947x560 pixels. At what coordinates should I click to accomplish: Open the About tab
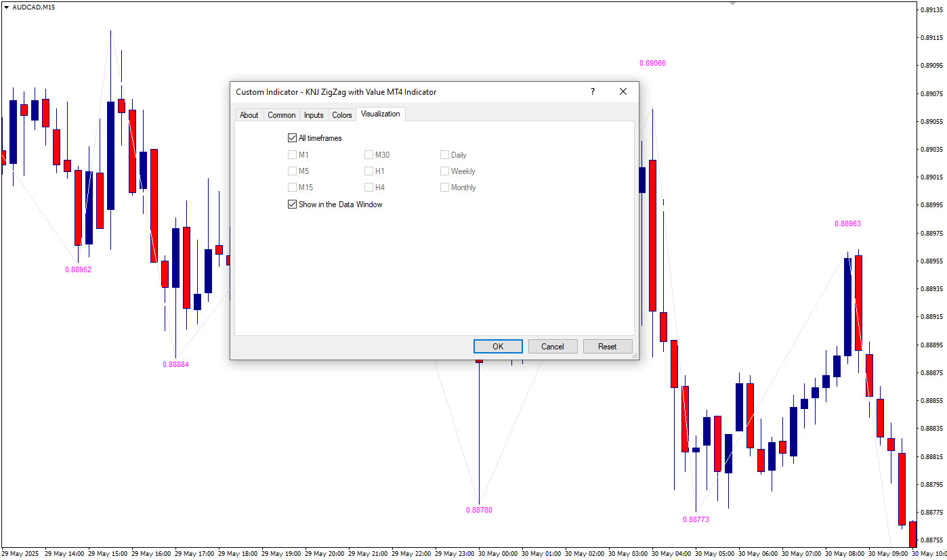click(x=249, y=115)
